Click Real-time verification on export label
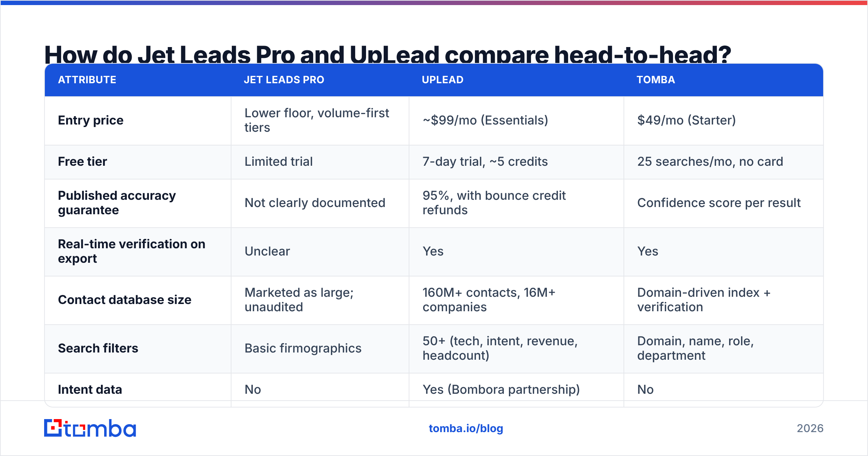868x456 pixels. click(x=132, y=251)
